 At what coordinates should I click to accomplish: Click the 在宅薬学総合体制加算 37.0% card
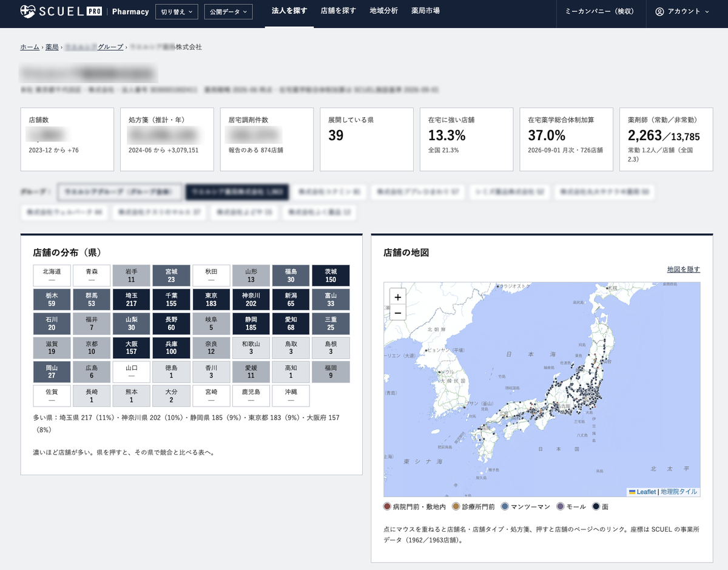click(x=567, y=140)
